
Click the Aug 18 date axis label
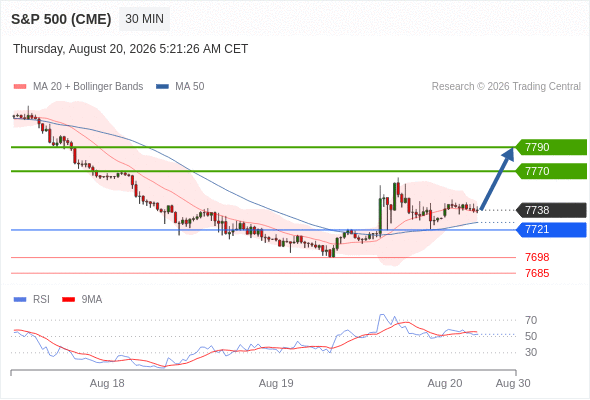tap(107, 383)
